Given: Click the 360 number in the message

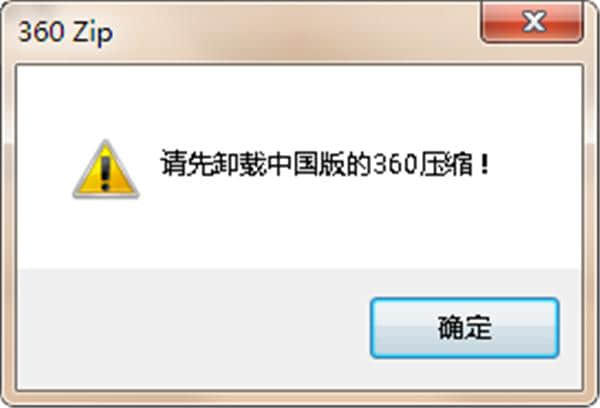Looking at the screenshot, I should pyautogui.click(x=395, y=165).
